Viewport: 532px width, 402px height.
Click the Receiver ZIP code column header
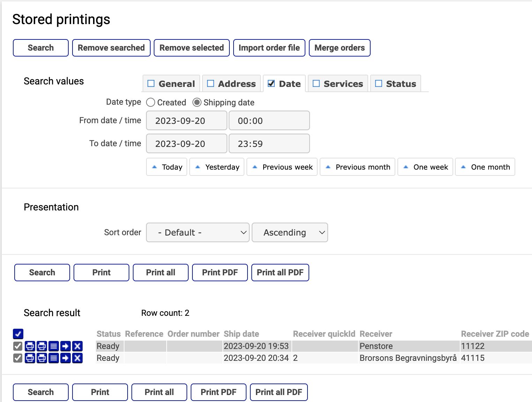click(x=495, y=334)
